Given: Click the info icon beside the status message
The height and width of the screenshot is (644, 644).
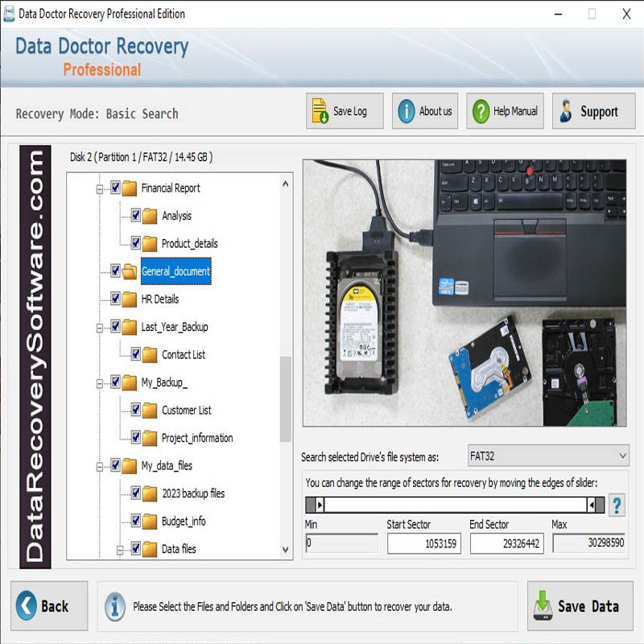Looking at the screenshot, I should [114, 606].
